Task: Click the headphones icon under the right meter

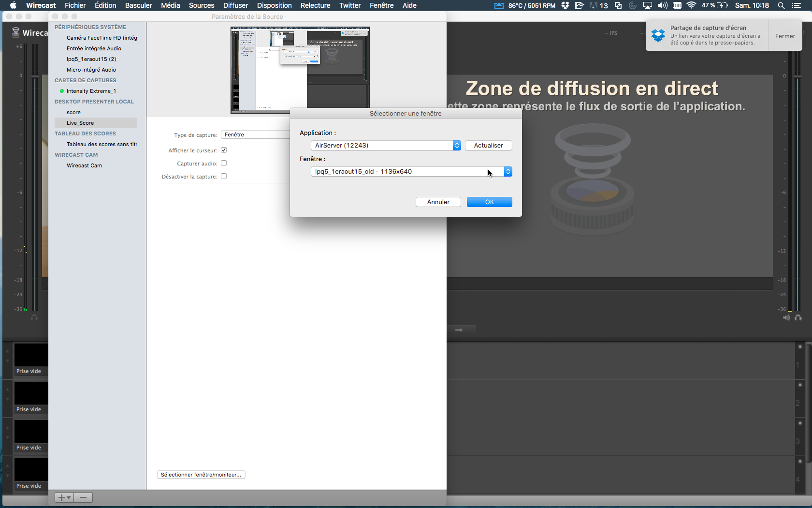Action: point(798,318)
